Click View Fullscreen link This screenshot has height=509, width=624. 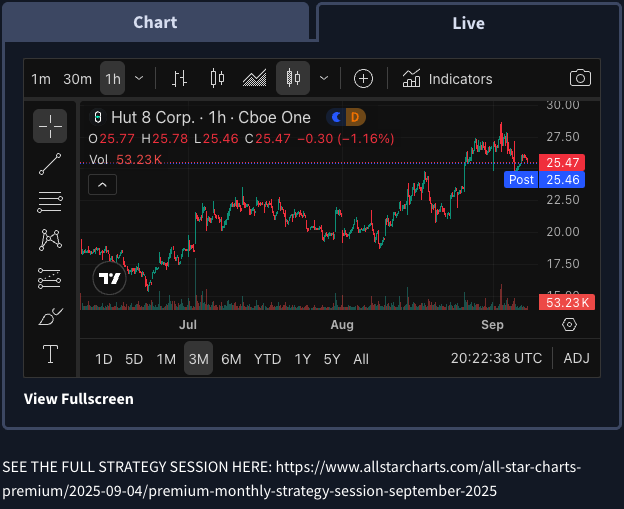point(79,399)
